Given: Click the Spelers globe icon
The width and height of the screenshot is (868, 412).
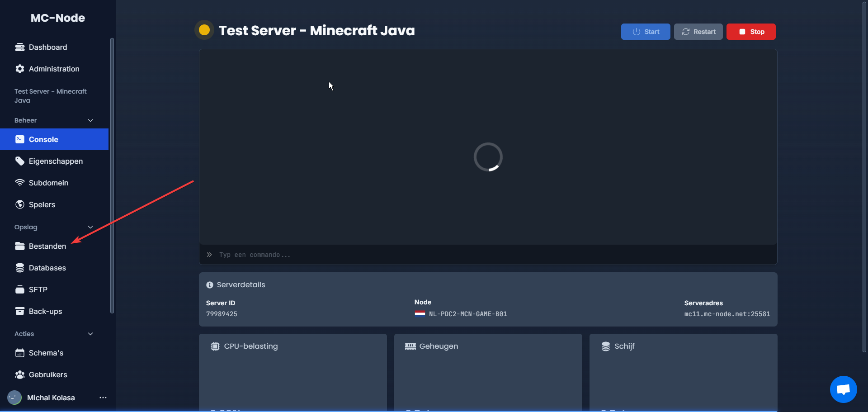Looking at the screenshot, I should (x=19, y=204).
